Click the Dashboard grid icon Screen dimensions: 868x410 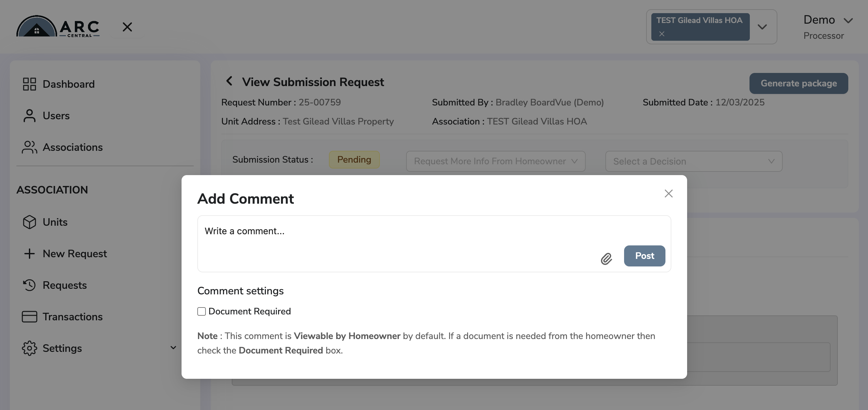point(29,84)
